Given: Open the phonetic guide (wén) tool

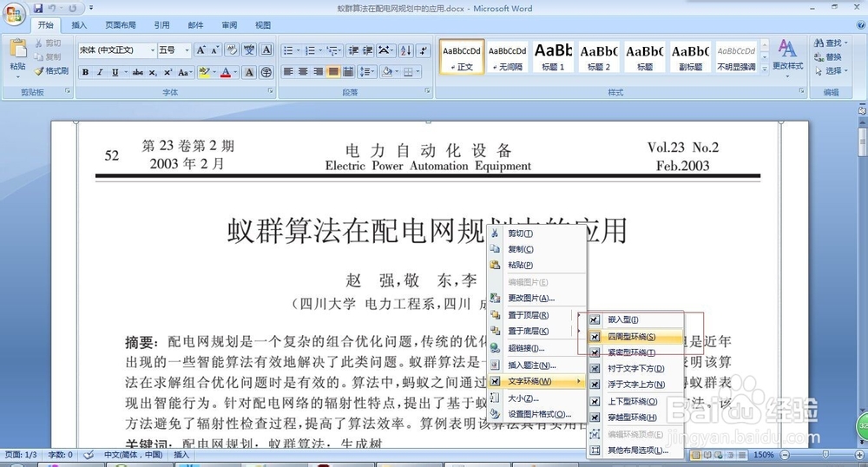Looking at the screenshot, I should tap(249, 49).
